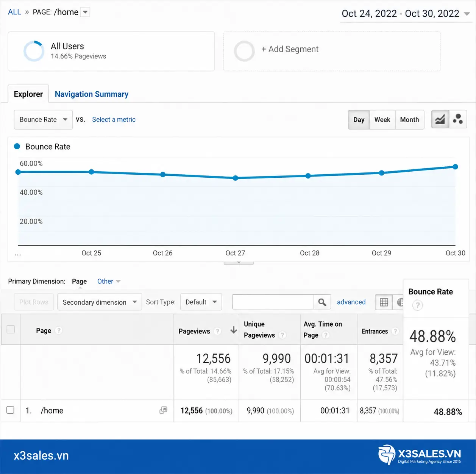Open the Secondary dimension dropdown
The image size is (476, 474).
point(100,302)
